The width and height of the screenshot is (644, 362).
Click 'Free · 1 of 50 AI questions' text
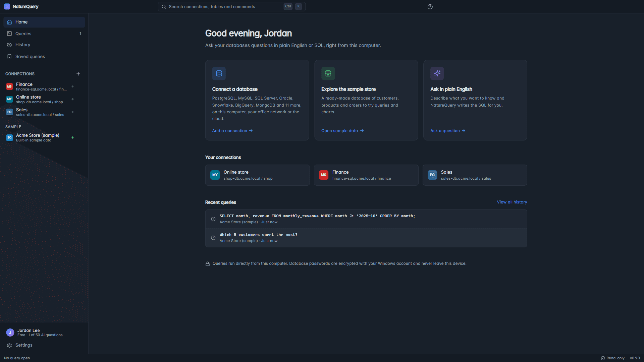[40, 335]
